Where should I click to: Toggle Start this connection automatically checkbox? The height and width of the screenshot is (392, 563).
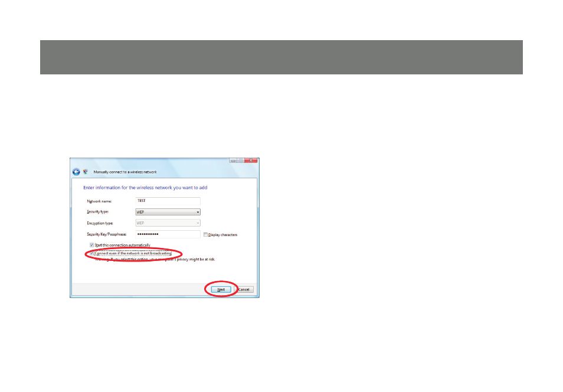(91, 245)
